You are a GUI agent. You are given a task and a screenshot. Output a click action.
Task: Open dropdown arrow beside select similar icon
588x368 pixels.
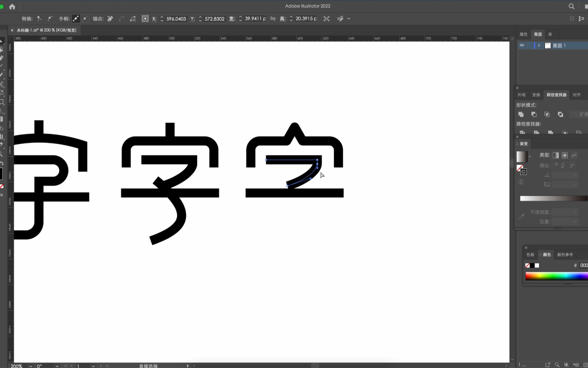point(349,19)
